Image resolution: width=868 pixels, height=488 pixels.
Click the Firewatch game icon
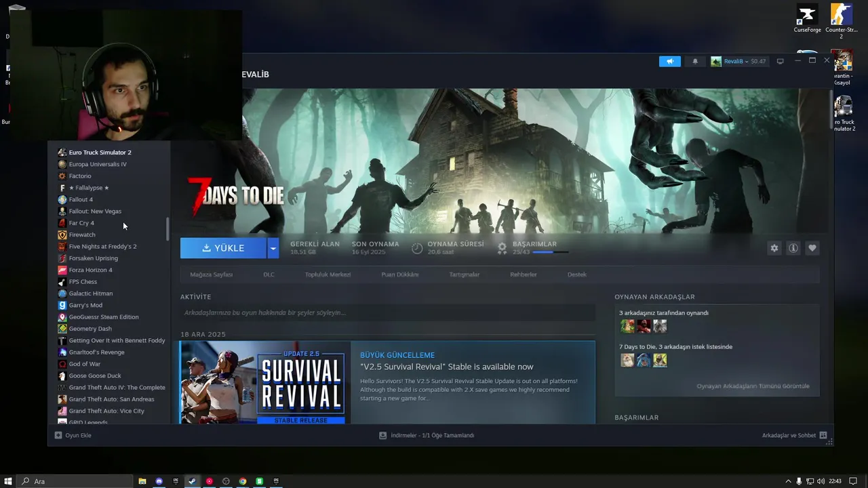(x=62, y=235)
